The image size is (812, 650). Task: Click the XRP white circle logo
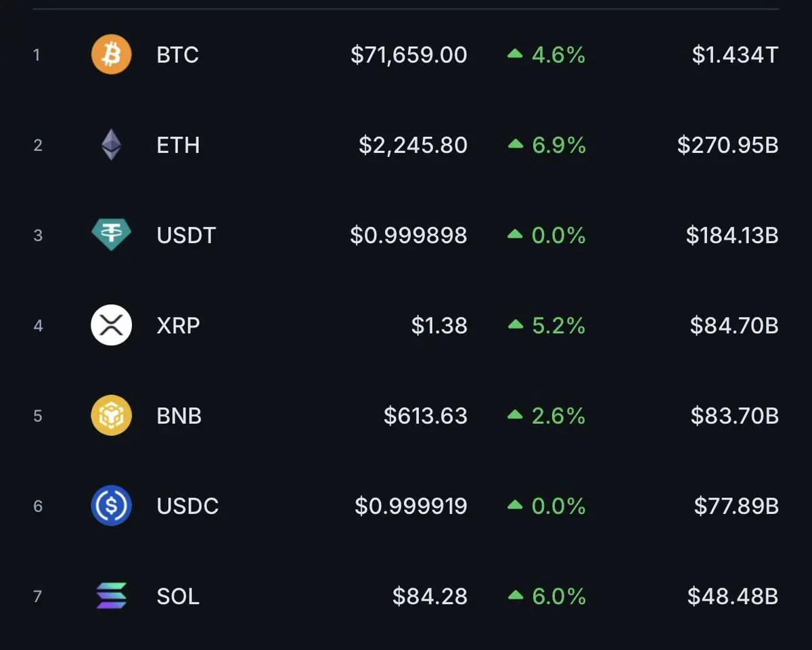(111, 326)
